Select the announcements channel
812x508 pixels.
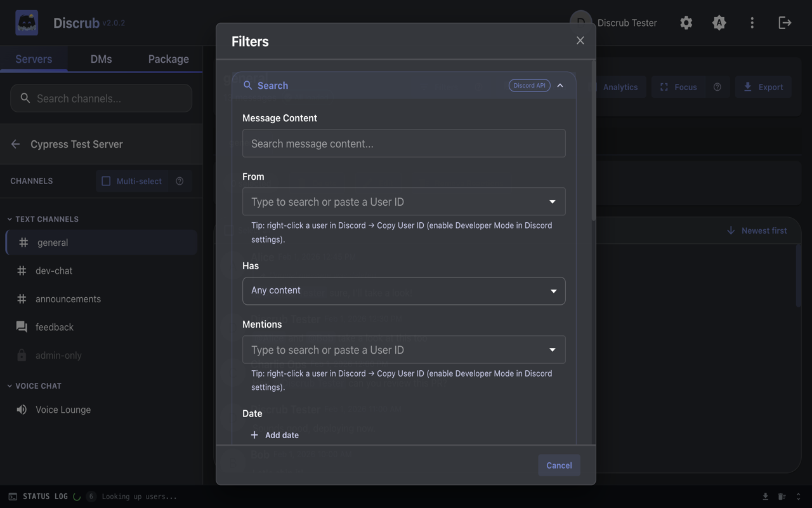[101, 299]
